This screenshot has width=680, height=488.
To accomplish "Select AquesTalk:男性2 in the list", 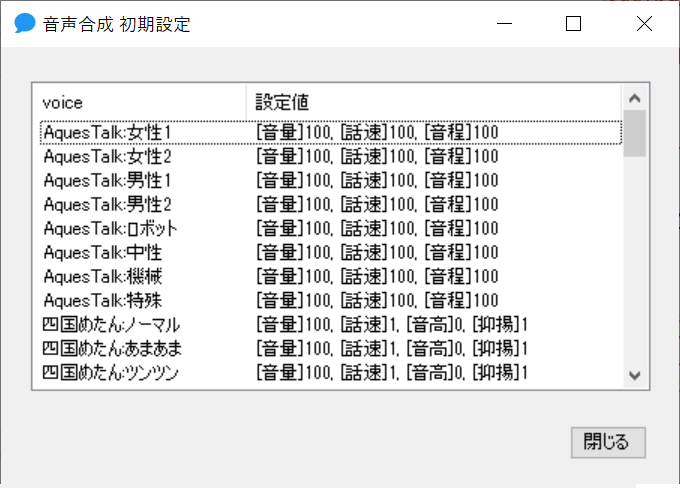I will point(108,204).
